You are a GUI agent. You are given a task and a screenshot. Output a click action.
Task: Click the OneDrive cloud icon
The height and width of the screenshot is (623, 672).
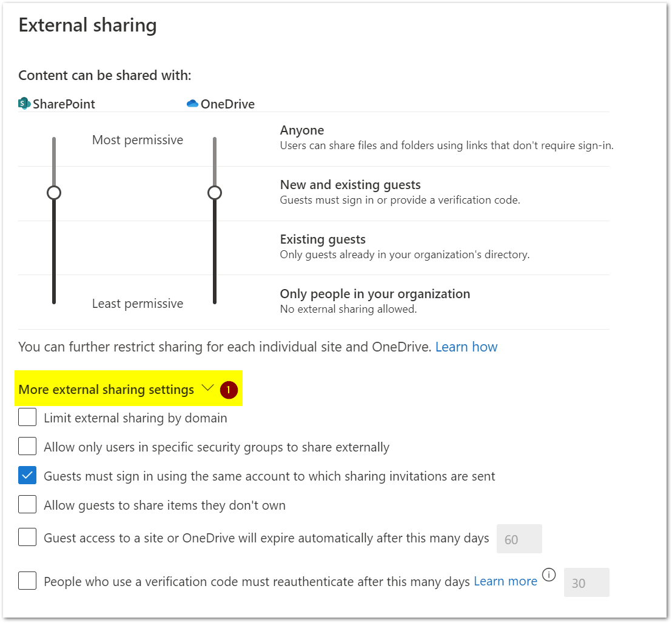coord(192,104)
